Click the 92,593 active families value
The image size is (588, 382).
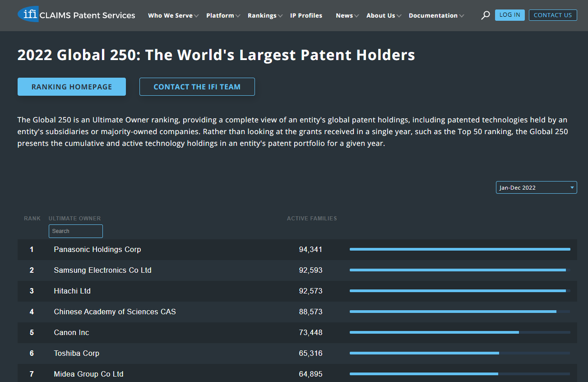(x=310, y=270)
